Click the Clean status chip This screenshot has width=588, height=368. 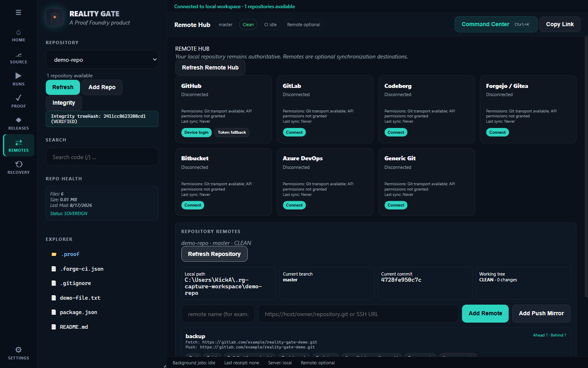pyautogui.click(x=248, y=25)
